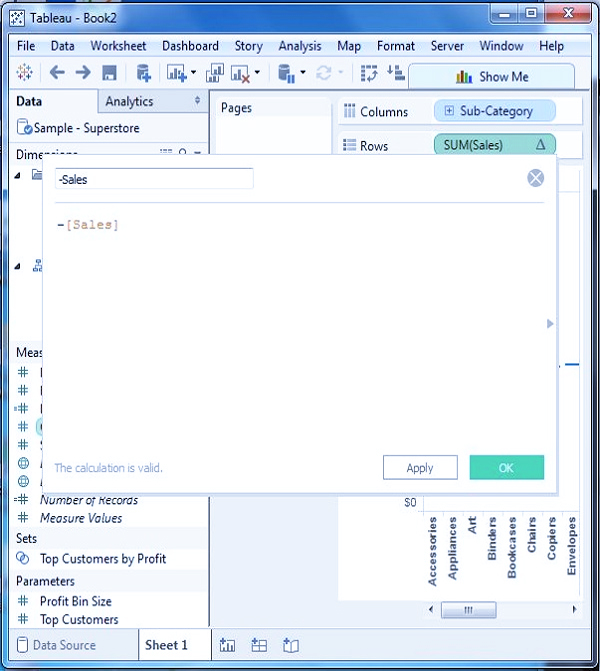The width and height of the screenshot is (600, 671).
Task: Click the New Story tab icon
Action: [x=291, y=645]
